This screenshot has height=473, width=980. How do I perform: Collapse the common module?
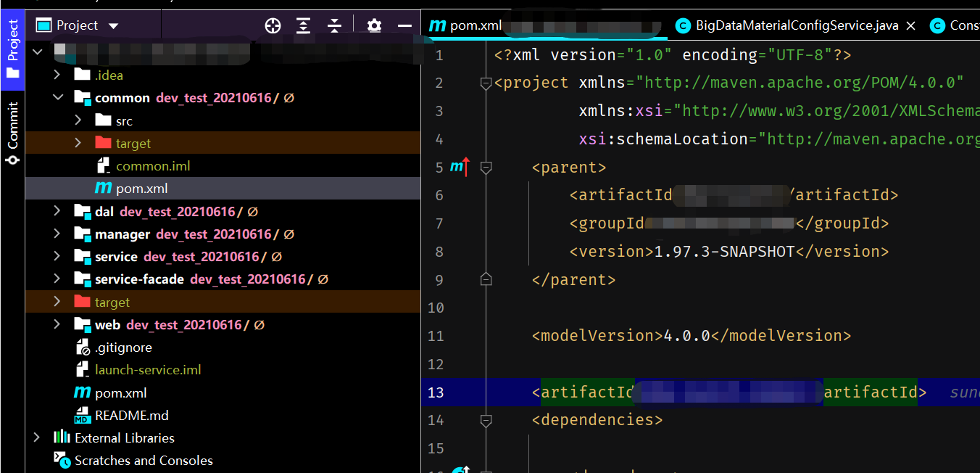pos(57,97)
